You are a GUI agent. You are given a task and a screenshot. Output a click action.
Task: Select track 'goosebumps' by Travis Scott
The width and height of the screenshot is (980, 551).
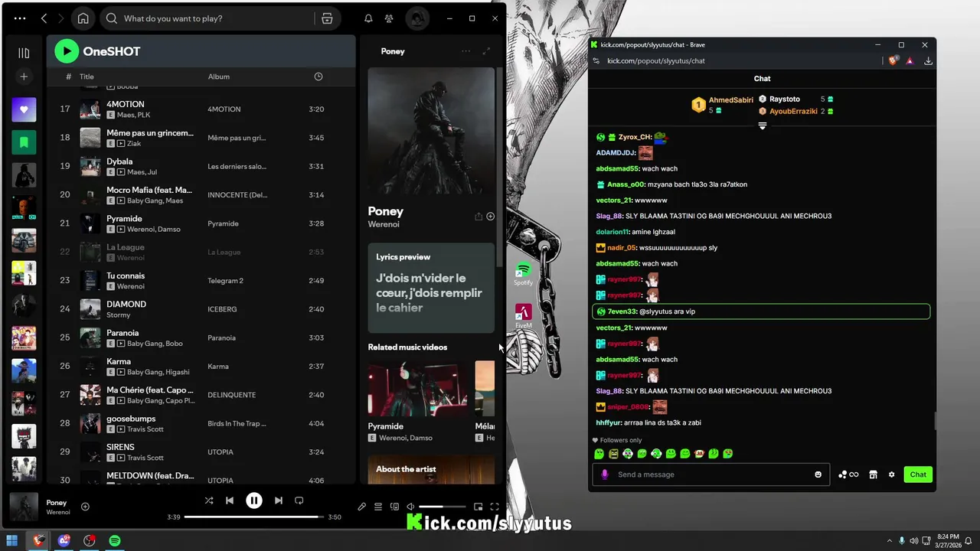pyautogui.click(x=199, y=423)
